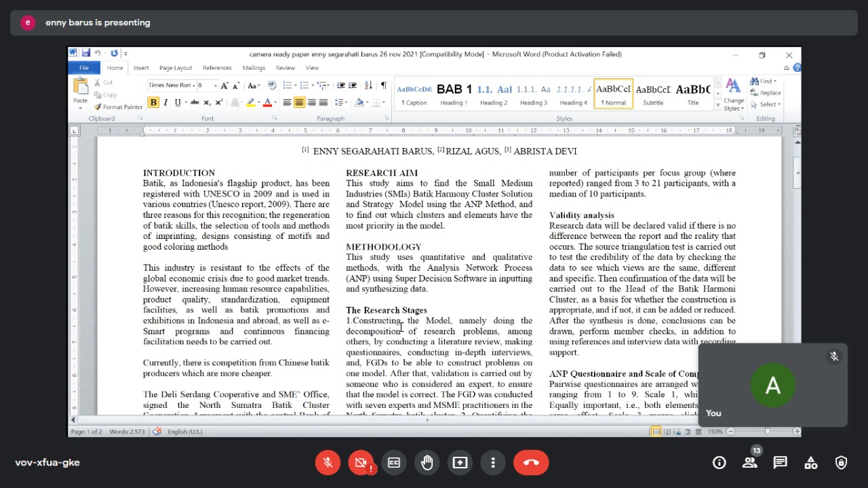The image size is (868, 488).
Task: Open the Find dropdown
Action: click(765, 81)
